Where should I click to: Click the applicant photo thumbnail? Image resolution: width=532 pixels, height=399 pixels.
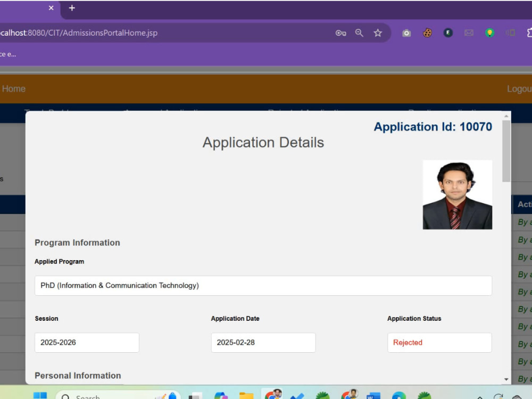[x=458, y=195]
